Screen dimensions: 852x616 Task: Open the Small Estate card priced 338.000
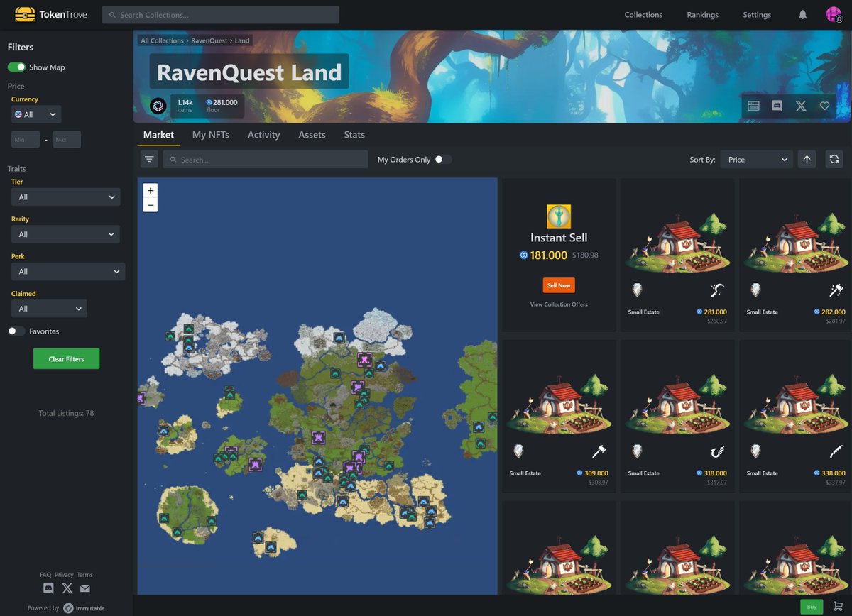tap(795, 416)
